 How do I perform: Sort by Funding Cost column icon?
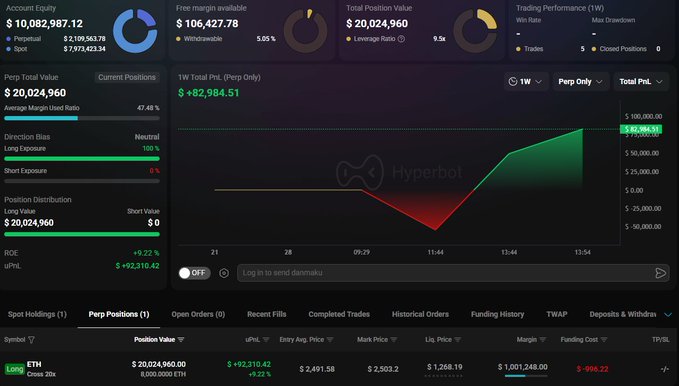604,340
